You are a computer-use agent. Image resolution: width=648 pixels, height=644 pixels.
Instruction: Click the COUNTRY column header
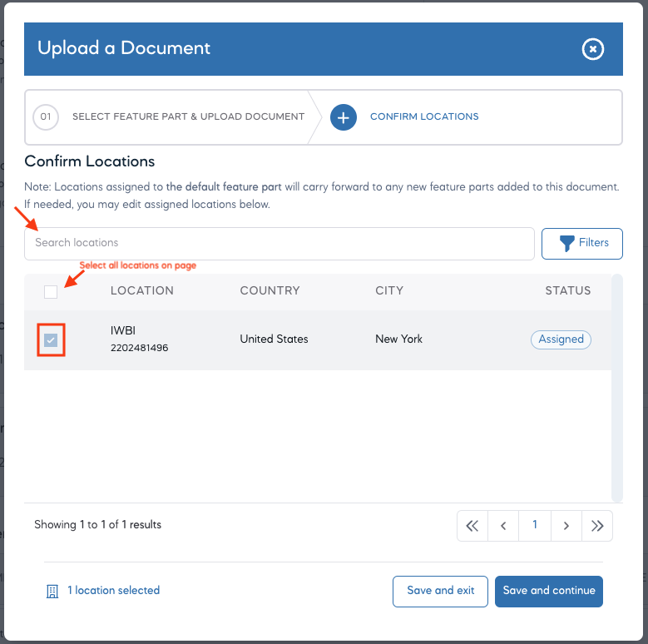(270, 290)
